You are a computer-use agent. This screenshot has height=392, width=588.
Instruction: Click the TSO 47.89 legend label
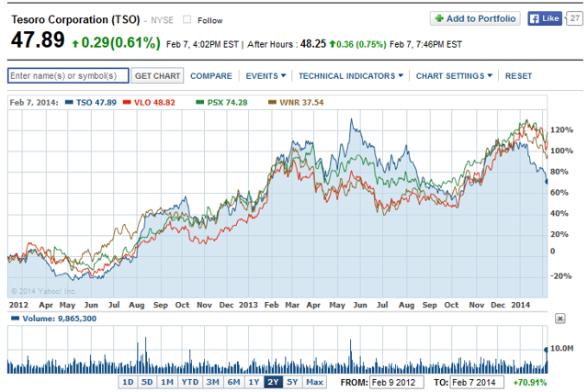(96, 102)
